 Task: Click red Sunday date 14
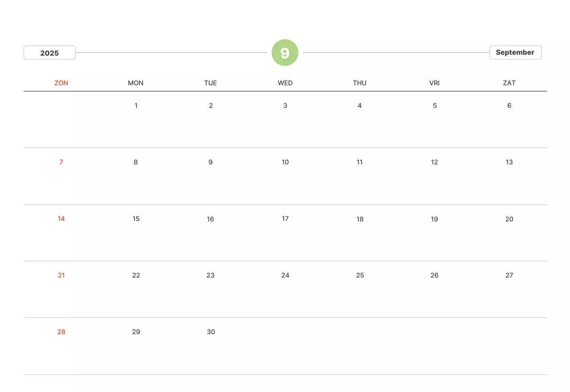coord(61,219)
